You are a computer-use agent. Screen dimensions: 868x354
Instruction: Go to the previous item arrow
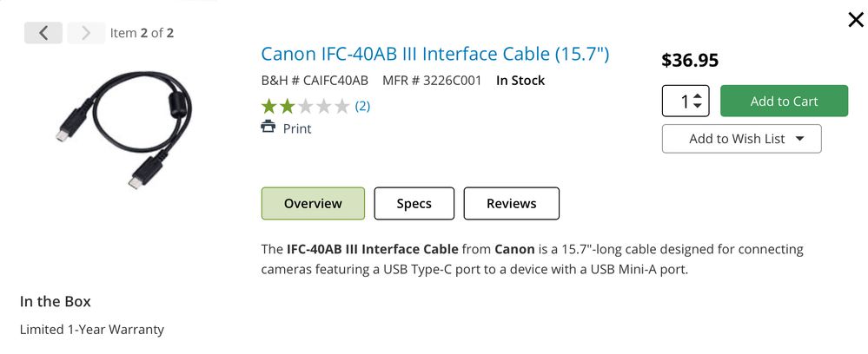(x=43, y=33)
